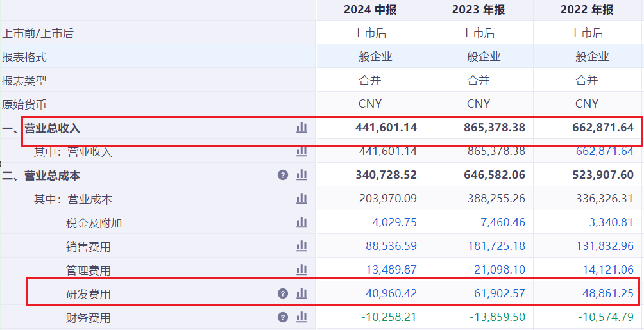644x330 pixels.
Task: Show help tooltip for 研发费用
Action: click(283, 294)
